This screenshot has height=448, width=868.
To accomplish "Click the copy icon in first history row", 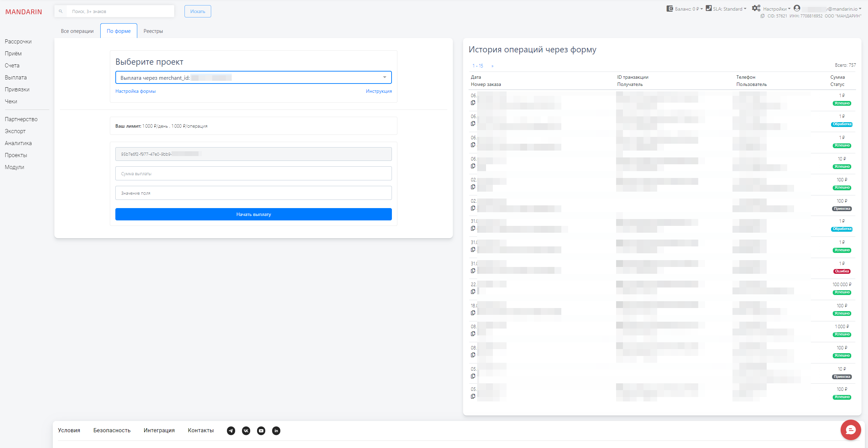I will coord(473,103).
